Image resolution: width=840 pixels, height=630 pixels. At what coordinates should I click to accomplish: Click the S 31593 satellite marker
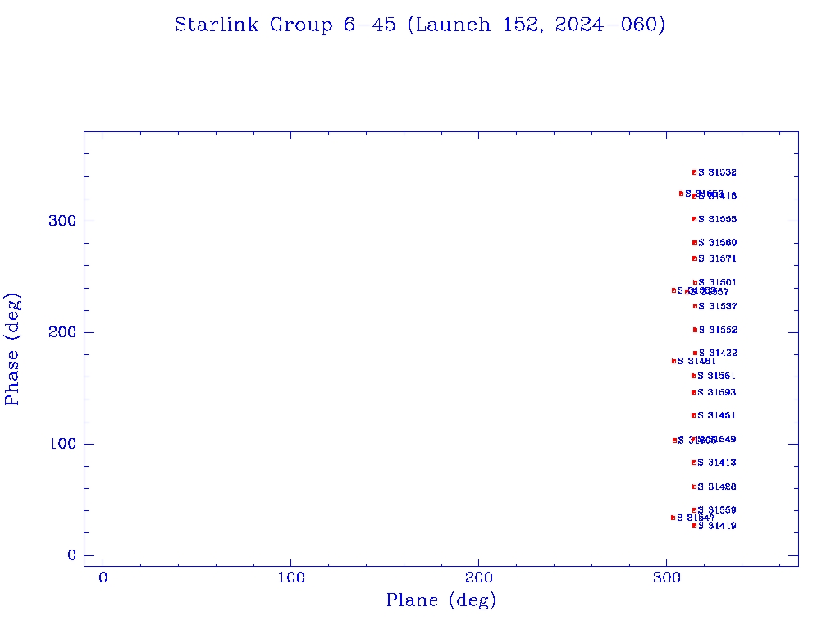[x=693, y=392]
